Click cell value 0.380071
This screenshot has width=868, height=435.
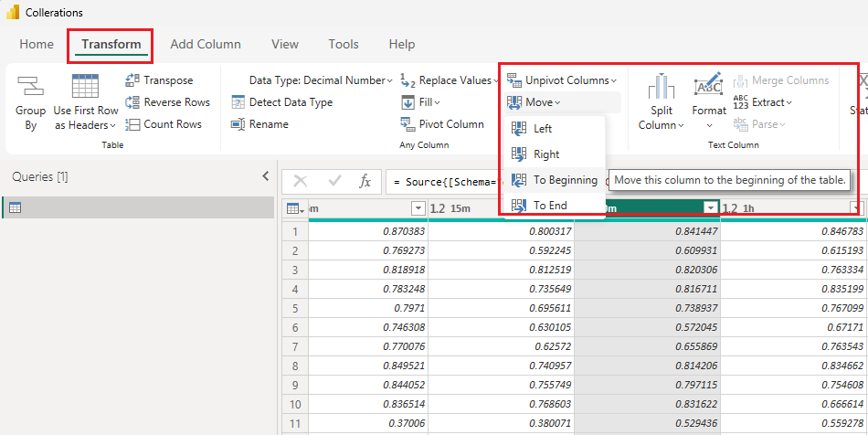(550, 425)
